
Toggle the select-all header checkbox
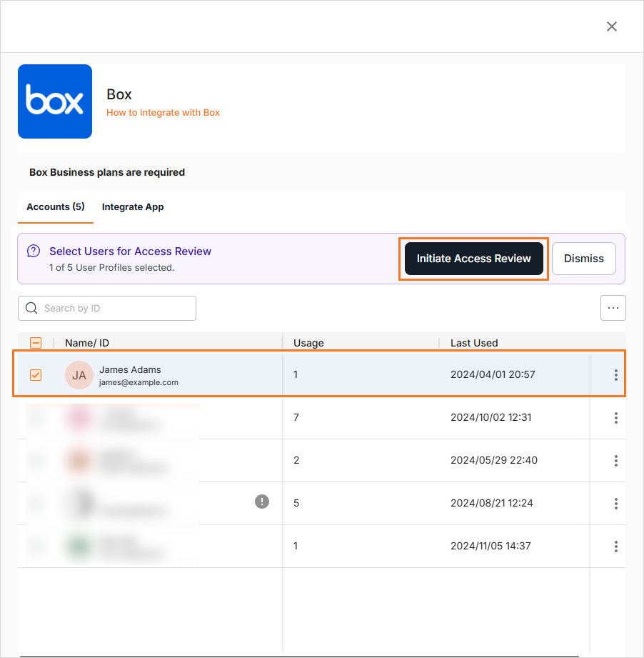[36, 343]
